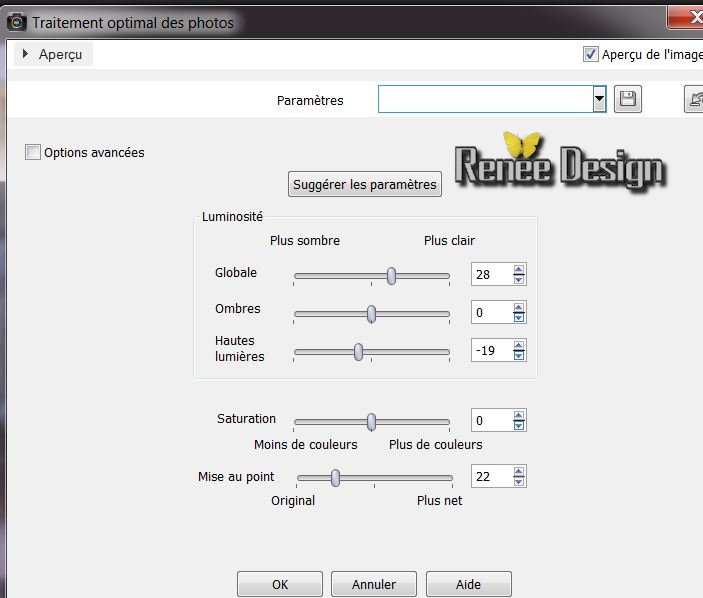The image size is (703, 598).
Task: Decrease Hautes lumières value with down arrow
Action: pos(519,355)
